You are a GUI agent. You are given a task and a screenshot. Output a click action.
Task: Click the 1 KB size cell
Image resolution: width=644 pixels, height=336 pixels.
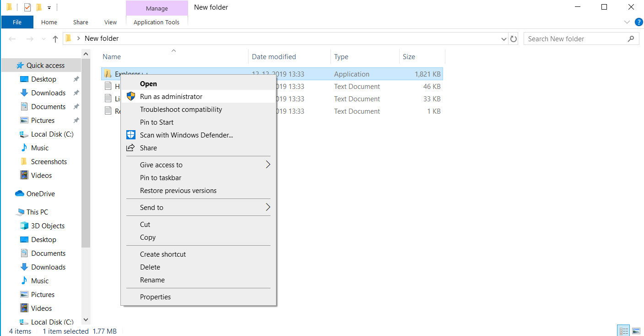(x=433, y=111)
